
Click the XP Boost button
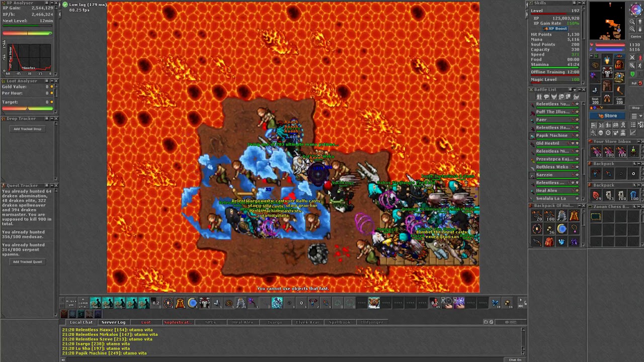click(x=555, y=29)
